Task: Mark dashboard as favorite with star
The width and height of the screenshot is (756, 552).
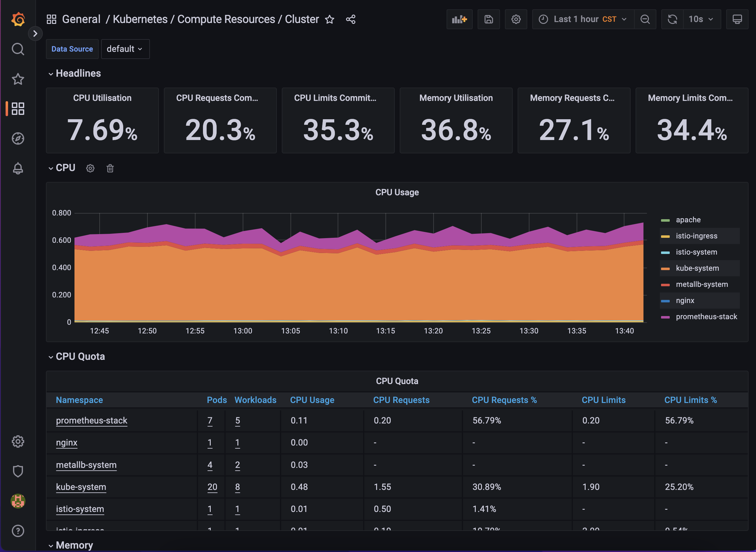Action: tap(329, 19)
